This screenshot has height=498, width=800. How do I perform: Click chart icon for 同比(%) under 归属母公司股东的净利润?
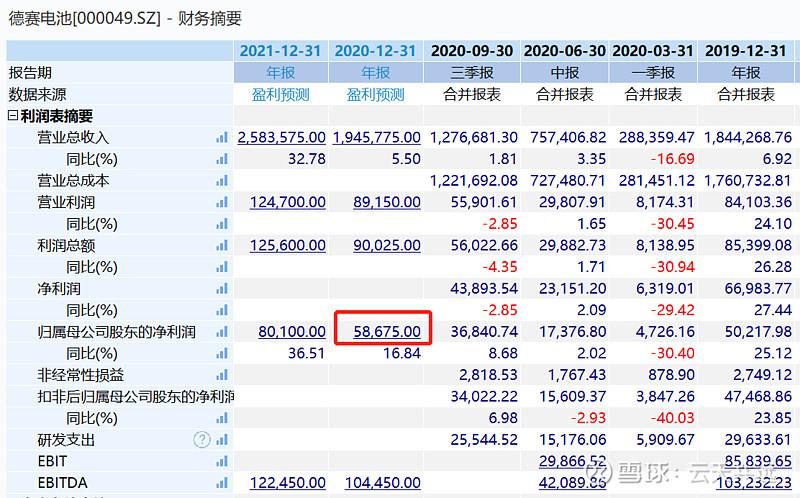[x=222, y=354]
